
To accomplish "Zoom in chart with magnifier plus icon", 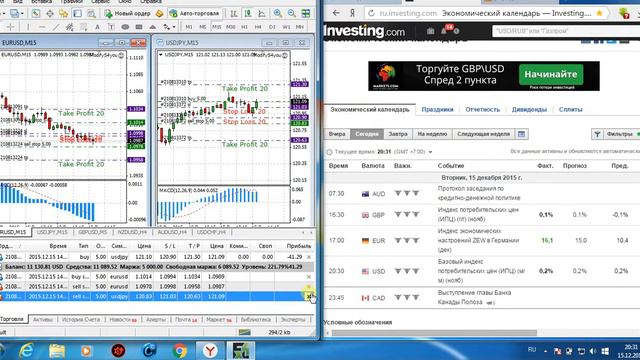I will click(x=278, y=13).
